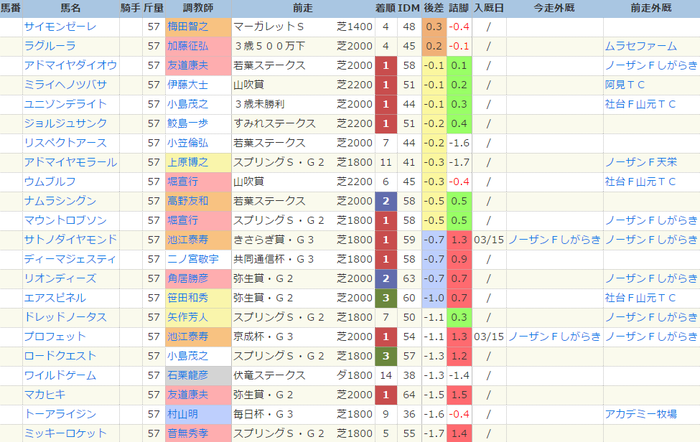Open ロードクエスト horse page
The height and width of the screenshot is (442, 700).
(60, 356)
